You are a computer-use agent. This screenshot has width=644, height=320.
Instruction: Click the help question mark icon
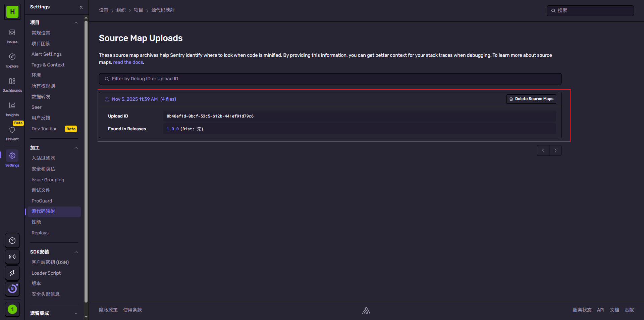(12, 240)
